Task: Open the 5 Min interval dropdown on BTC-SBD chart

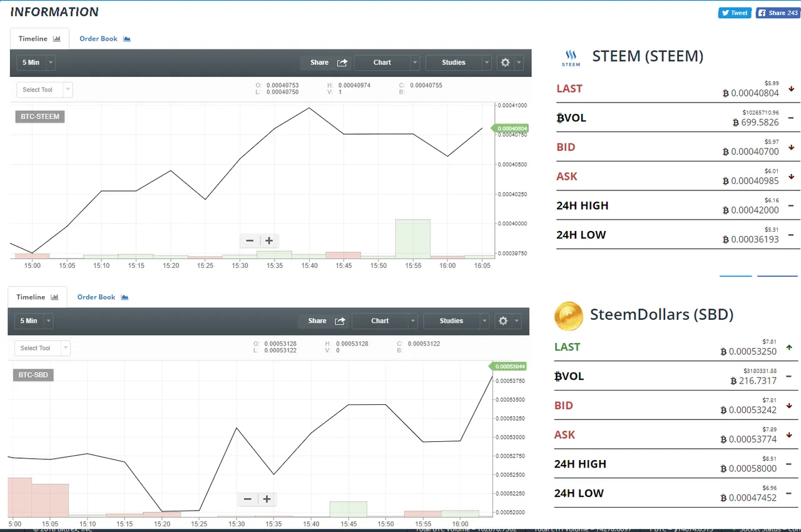Action: pyautogui.click(x=34, y=321)
